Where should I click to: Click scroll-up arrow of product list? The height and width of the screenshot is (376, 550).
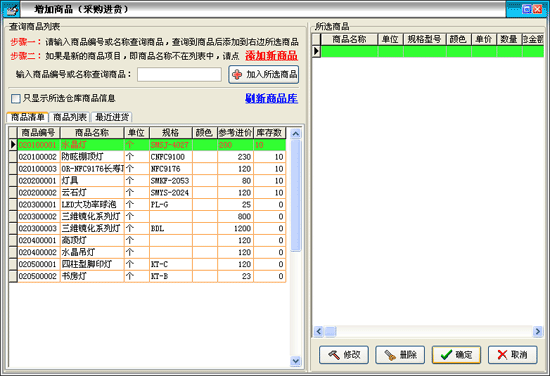click(x=296, y=134)
